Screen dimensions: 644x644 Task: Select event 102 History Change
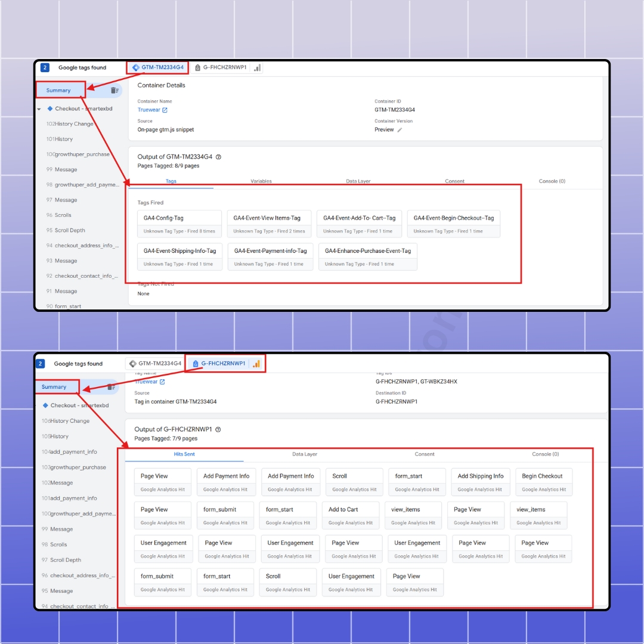click(70, 123)
